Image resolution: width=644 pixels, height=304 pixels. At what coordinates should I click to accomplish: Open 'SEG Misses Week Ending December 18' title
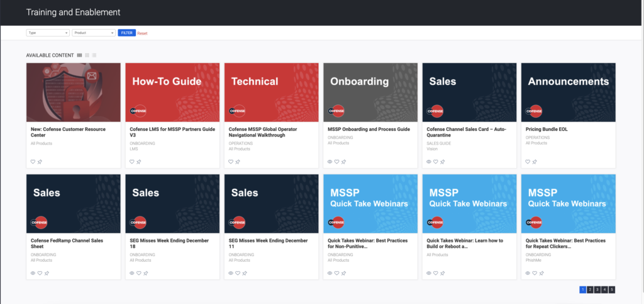(169, 243)
